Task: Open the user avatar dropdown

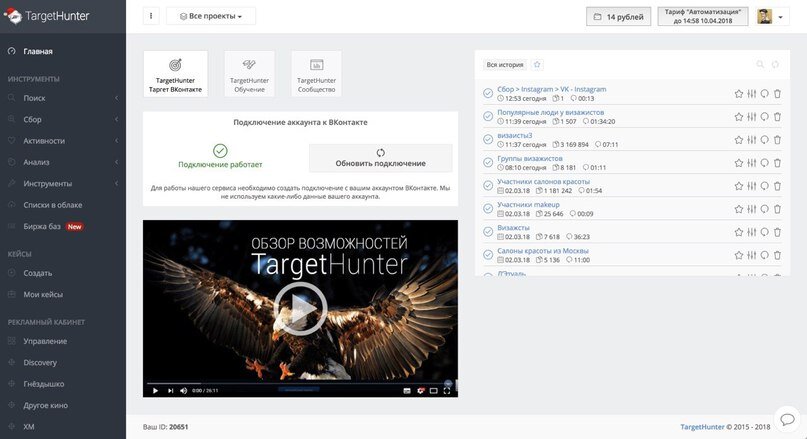Action: [772, 16]
